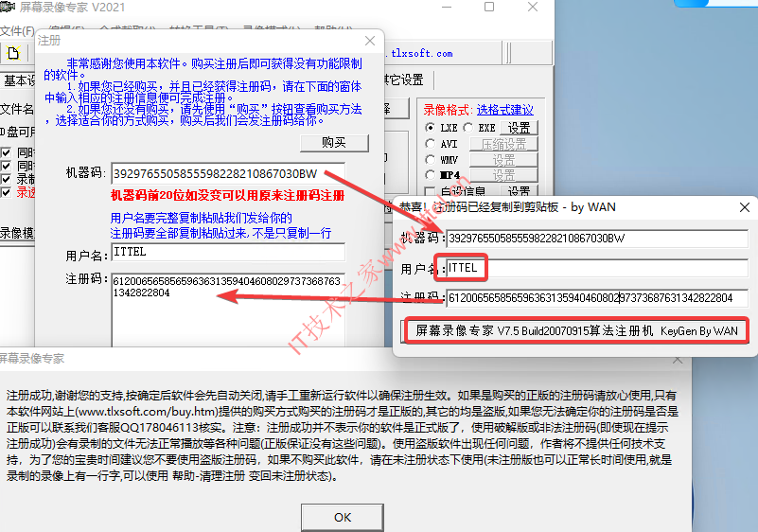Open the 文件(F) menu
The width and height of the screenshot is (758, 532).
(17, 31)
